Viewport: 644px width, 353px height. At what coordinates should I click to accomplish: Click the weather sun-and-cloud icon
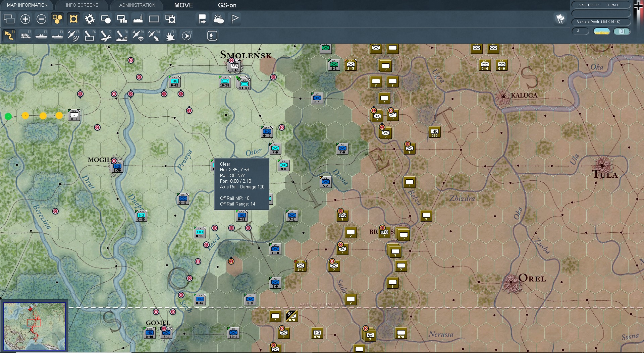[x=219, y=19]
